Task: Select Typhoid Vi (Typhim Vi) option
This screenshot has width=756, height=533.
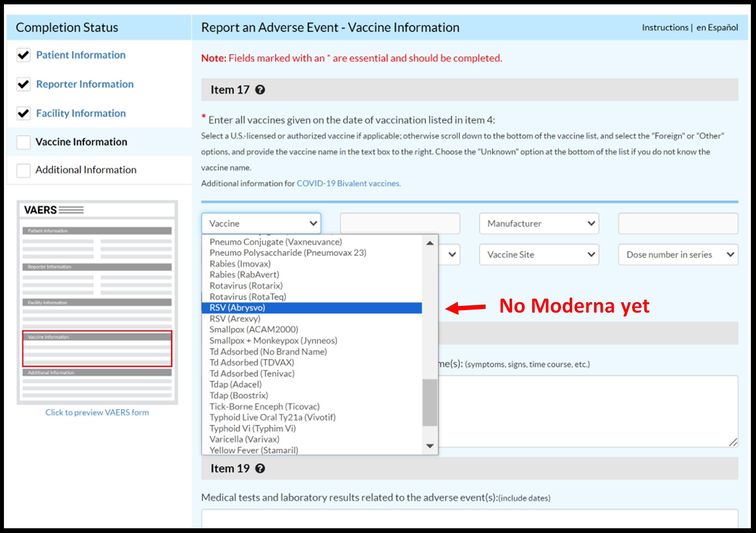Action: (x=311, y=428)
